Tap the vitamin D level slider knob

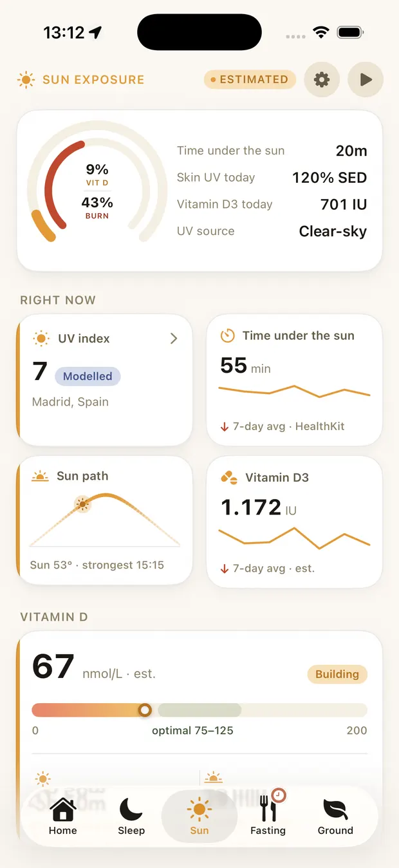[x=145, y=710]
